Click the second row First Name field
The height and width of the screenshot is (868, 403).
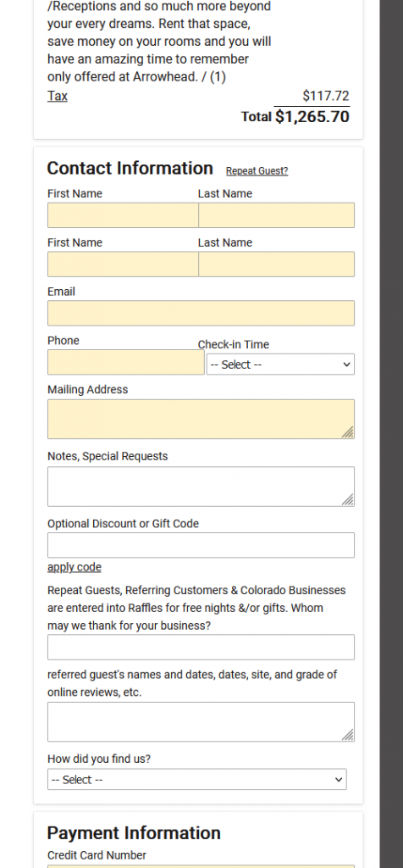coord(123,264)
